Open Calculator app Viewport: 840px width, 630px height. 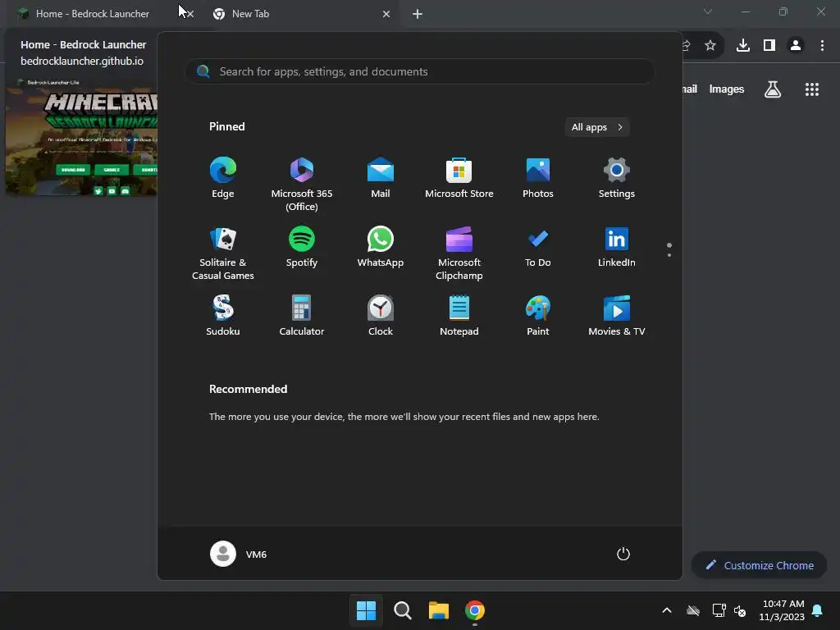pos(302,316)
